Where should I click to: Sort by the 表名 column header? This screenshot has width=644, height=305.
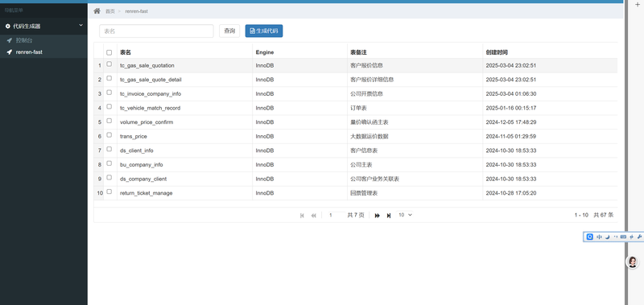coord(126,52)
